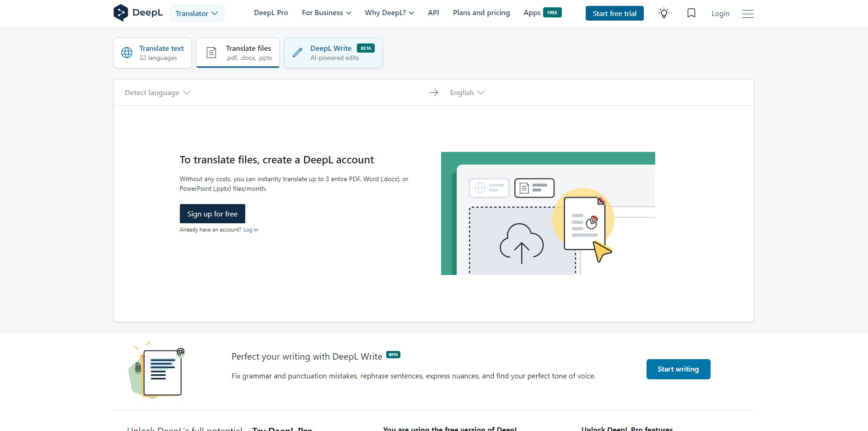Viewport: 868px width, 431px height.
Task: Go to Plans and pricing
Action: click(x=481, y=13)
